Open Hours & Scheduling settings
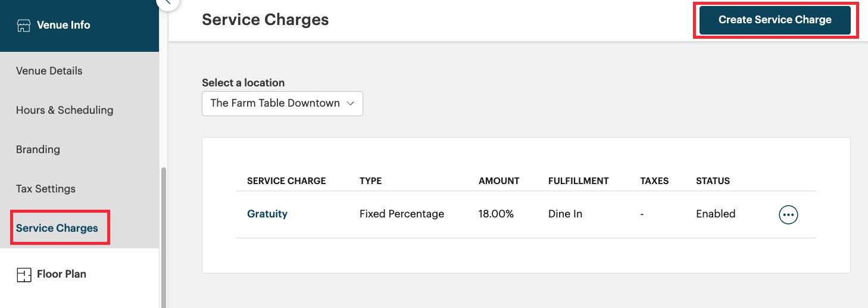 (x=64, y=110)
